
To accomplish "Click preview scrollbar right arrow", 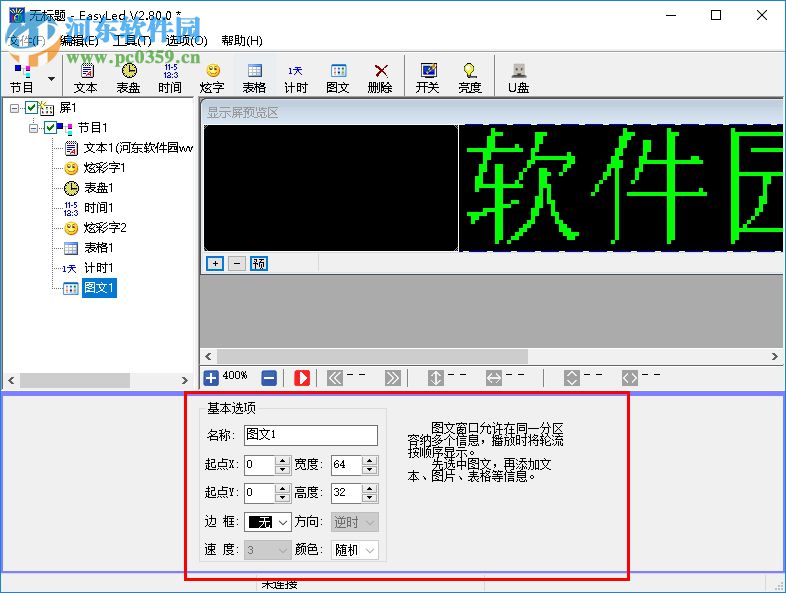I will [x=774, y=356].
